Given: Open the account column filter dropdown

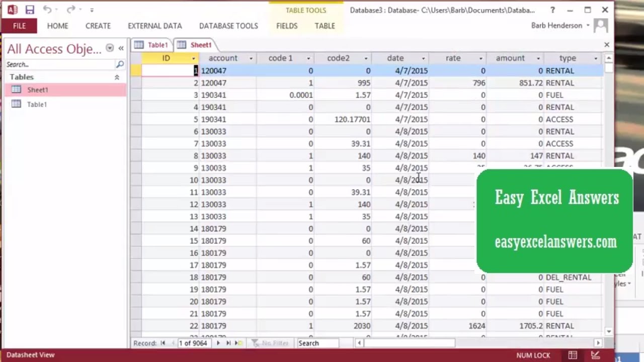Looking at the screenshot, I should tap(251, 59).
